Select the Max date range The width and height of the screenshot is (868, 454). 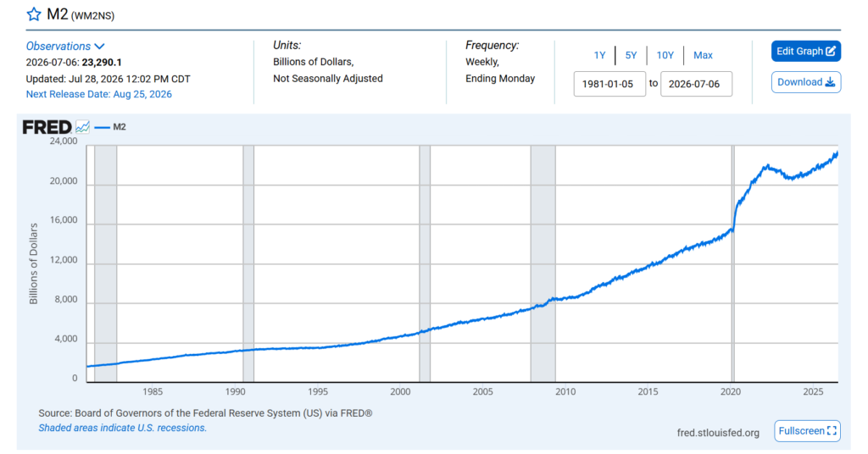(703, 55)
